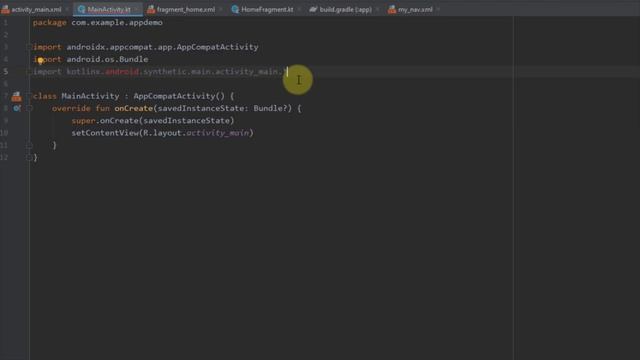This screenshot has height=360, width=640.
Task: Click the fold end marker on line 12
Action: [29, 158]
